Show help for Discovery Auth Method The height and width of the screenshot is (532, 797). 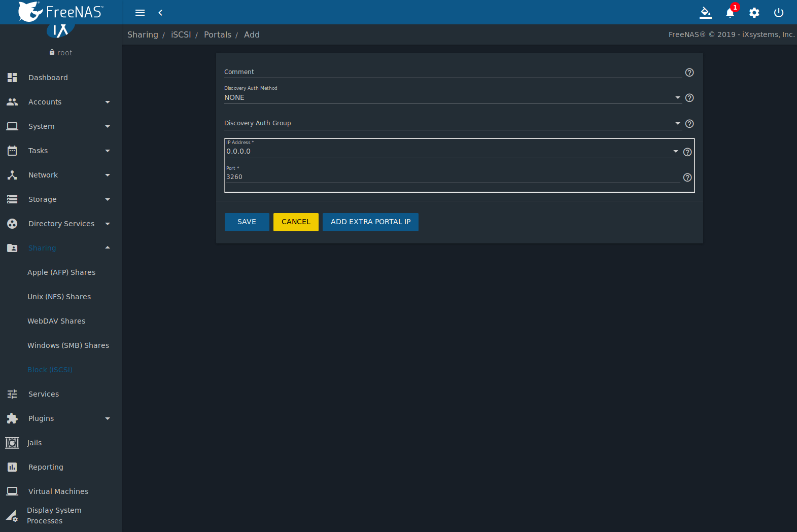click(689, 98)
